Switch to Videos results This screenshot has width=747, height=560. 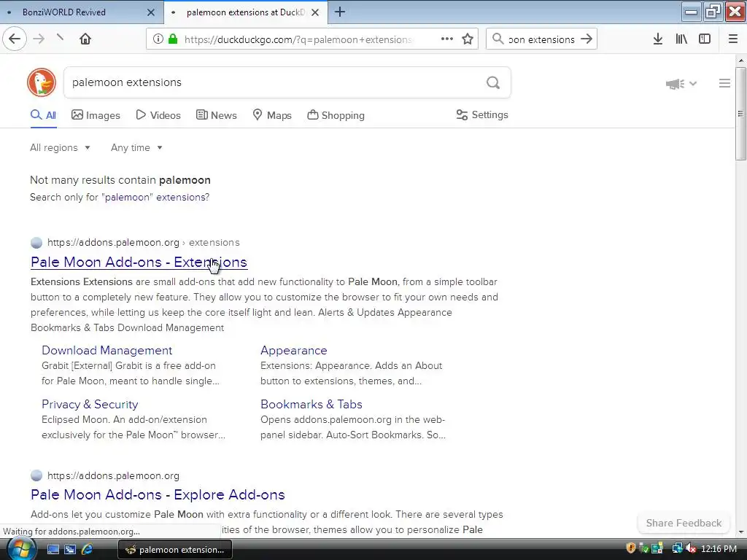tap(158, 115)
